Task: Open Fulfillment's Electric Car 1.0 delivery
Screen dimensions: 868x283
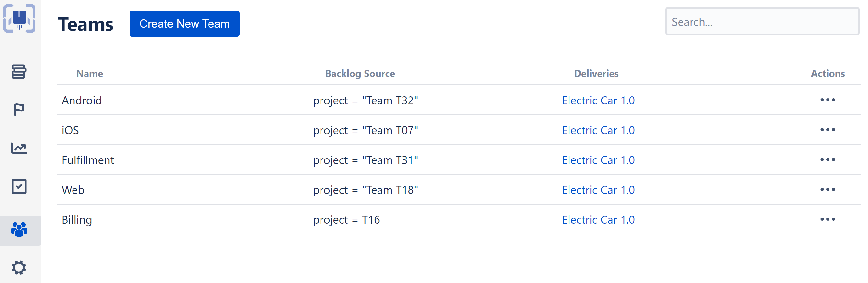Action: pyautogui.click(x=598, y=160)
